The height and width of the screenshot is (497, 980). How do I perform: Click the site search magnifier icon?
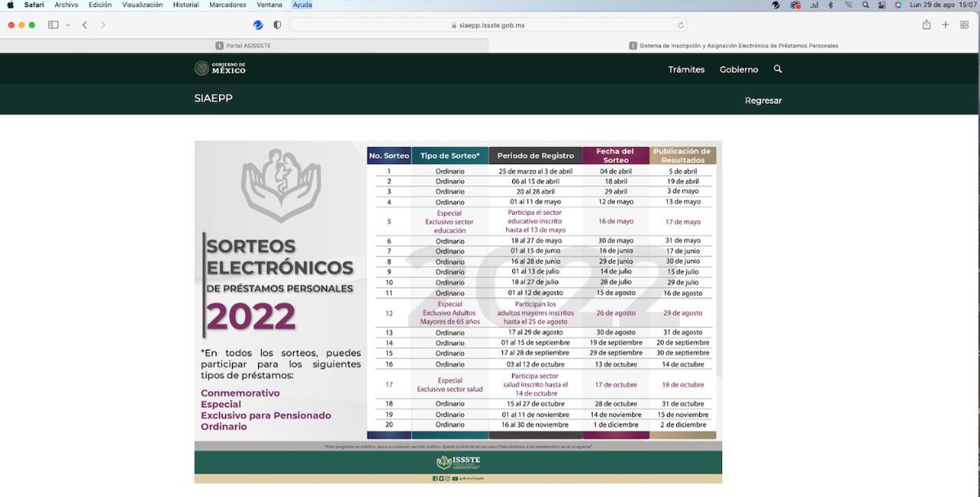click(777, 69)
